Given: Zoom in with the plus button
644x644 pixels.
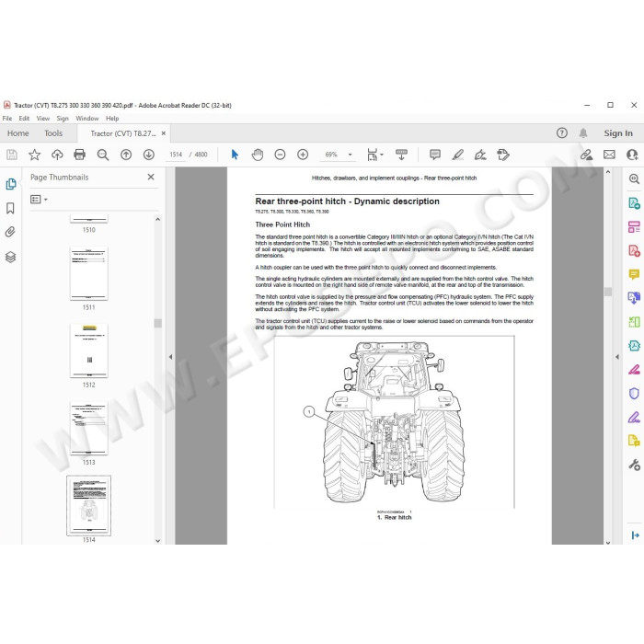Looking at the screenshot, I should 303,155.
